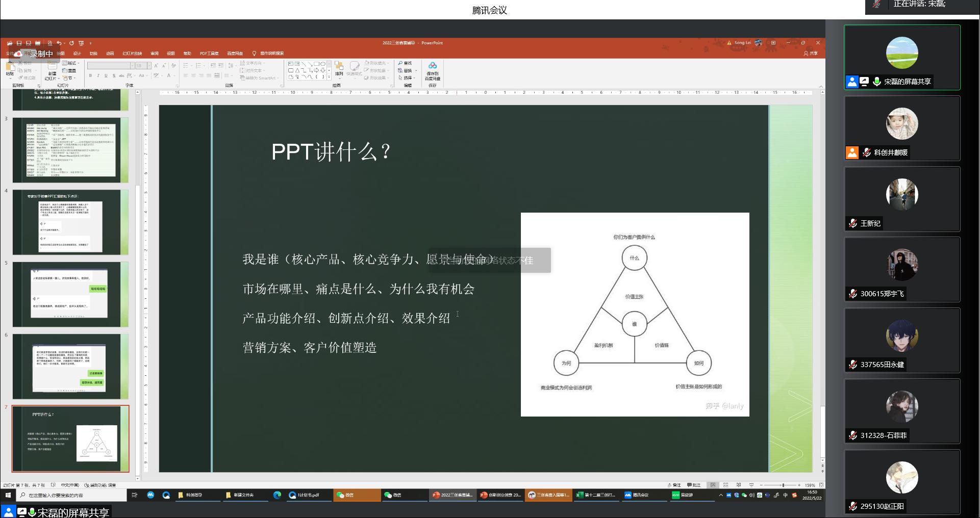Click the Find (查找) magnifier button
980x518 pixels.
pos(405,63)
